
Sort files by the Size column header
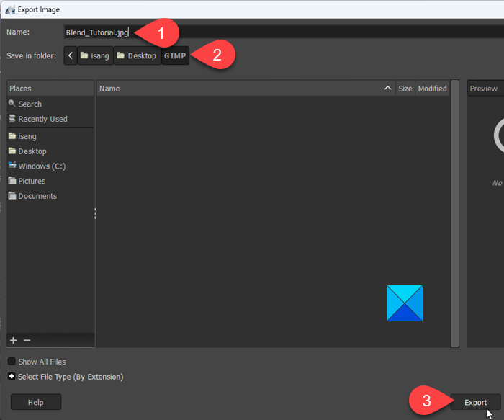point(405,89)
